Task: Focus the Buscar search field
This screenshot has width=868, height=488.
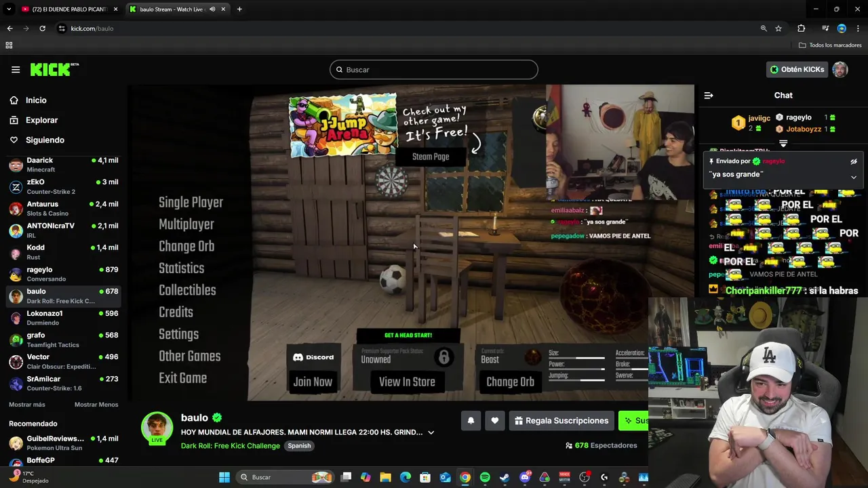Action: 434,70
